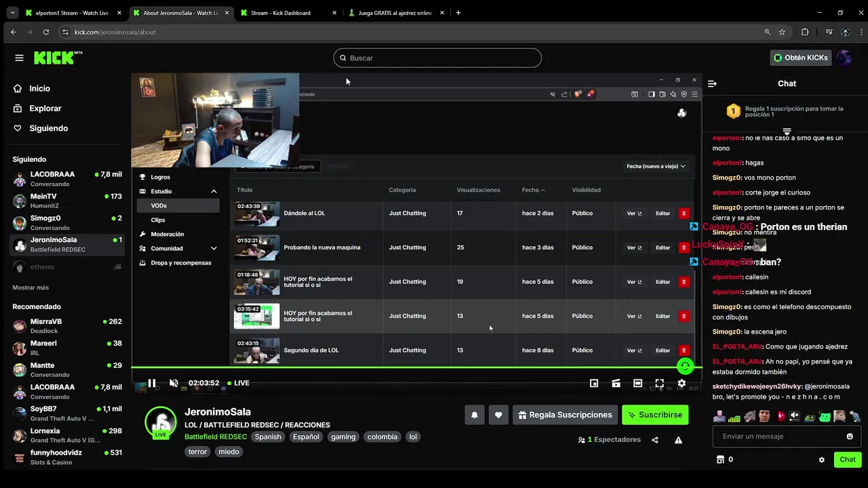The image size is (868, 488).
Task: Open MisrraVB recommended channel
Action: (x=68, y=326)
